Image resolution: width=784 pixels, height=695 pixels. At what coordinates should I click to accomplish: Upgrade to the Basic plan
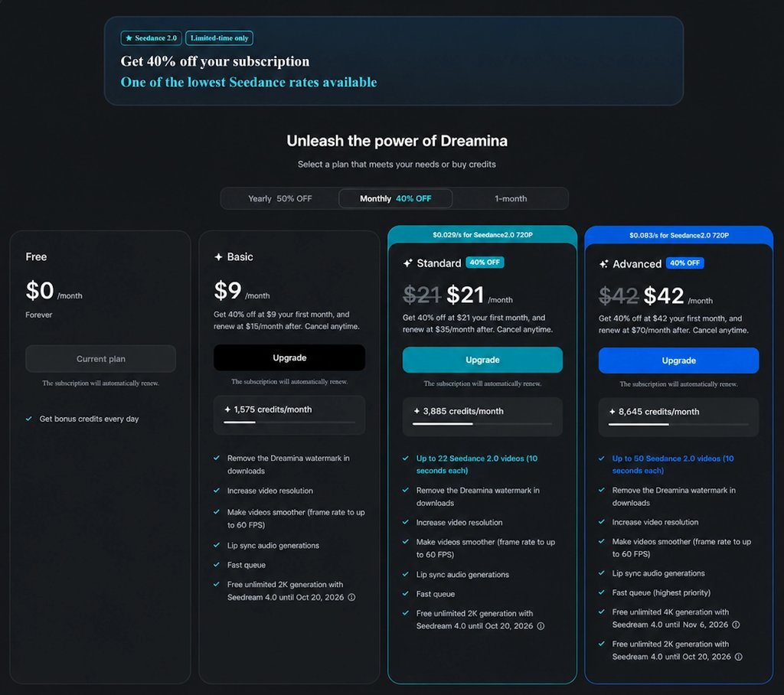click(289, 357)
